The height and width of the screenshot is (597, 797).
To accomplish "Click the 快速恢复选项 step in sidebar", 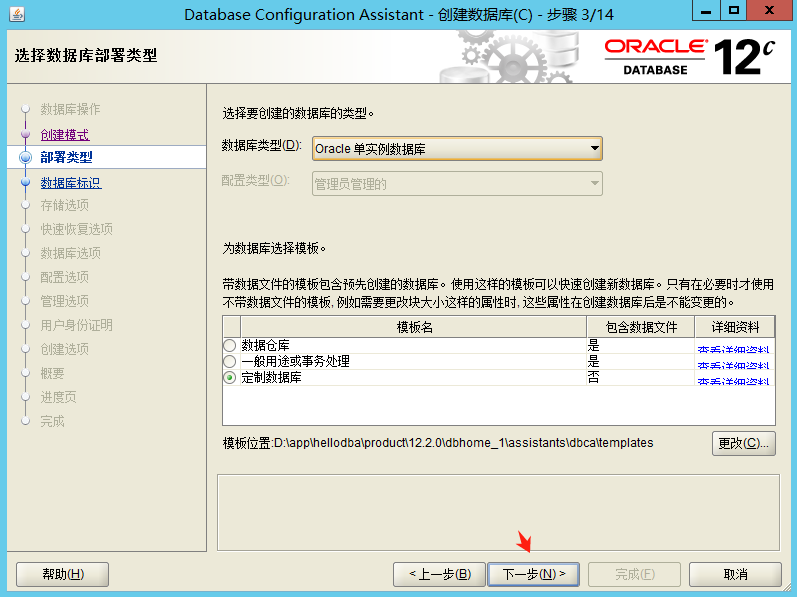I will (77, 229).
